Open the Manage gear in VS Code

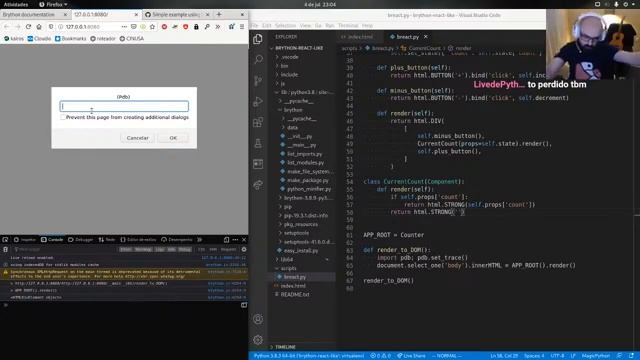coord(258,340)
